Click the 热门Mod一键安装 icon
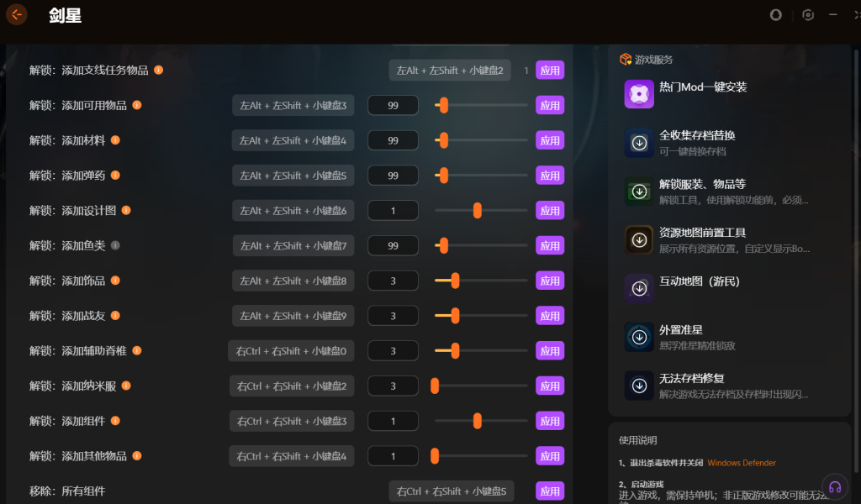 [x=639, y=94]
